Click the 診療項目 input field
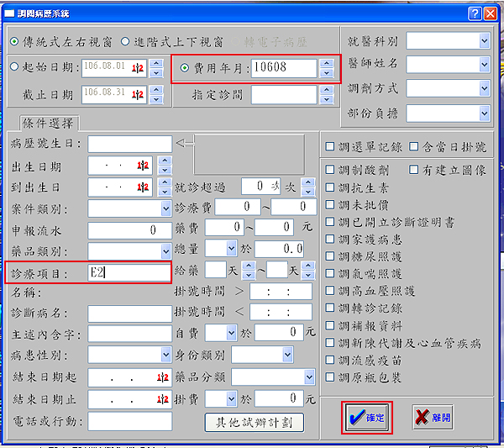 [129, 271]
